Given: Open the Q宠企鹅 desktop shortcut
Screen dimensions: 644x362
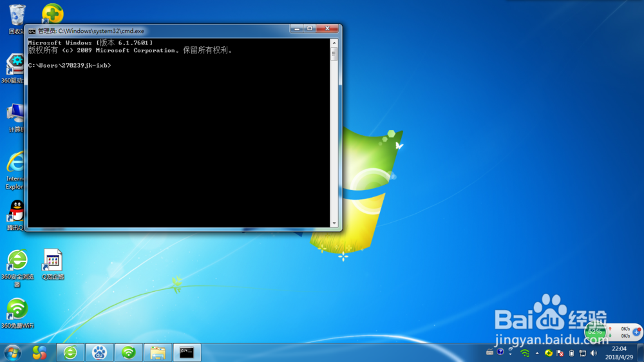Looking at the screenshot, I should click(x=53, y=264).
